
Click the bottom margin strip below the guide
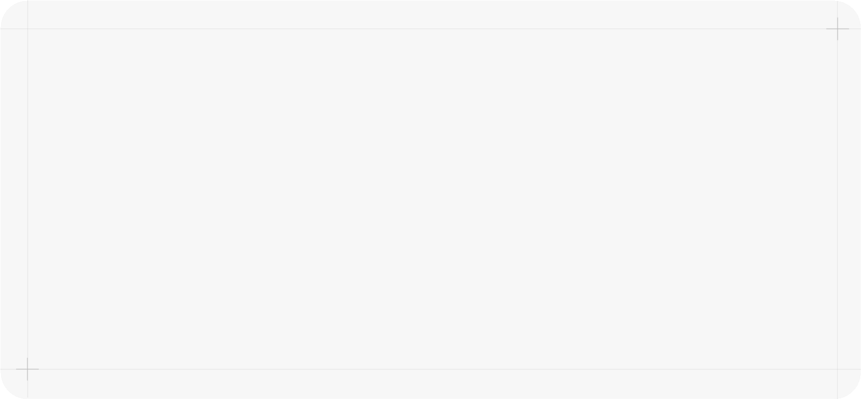coord(413,384)
